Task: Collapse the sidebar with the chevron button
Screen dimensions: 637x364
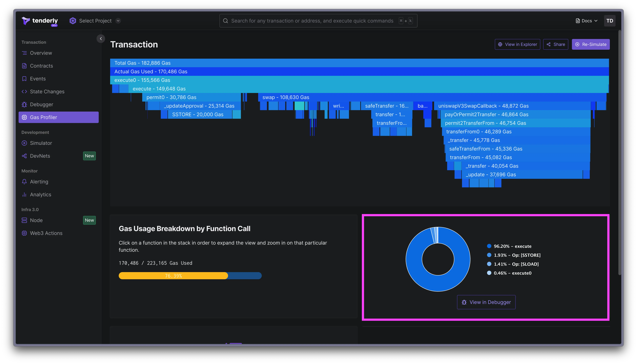Action: (101, 38)
